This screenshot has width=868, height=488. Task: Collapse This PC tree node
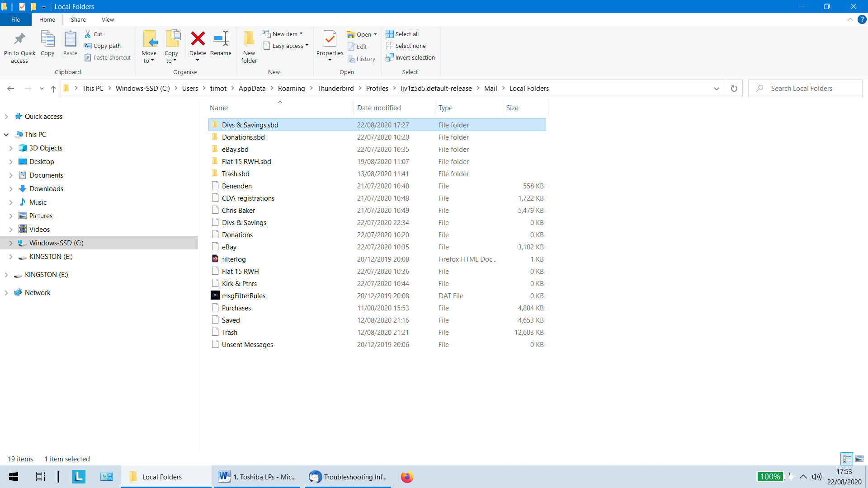tap(6, 135)
